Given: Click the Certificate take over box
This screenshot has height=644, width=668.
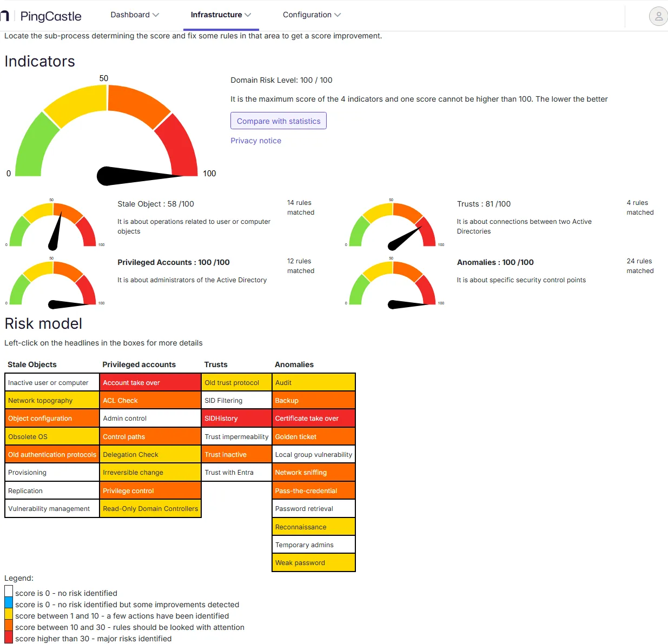Looking at the screenshot, I should (314, 418).
